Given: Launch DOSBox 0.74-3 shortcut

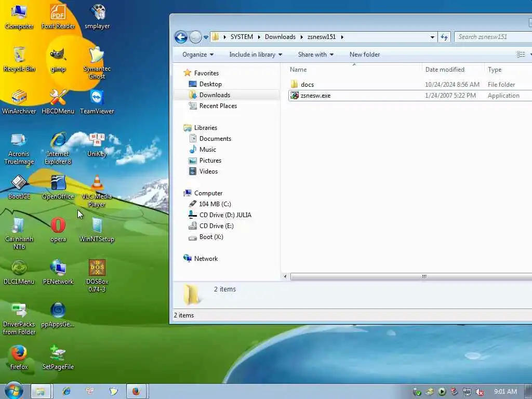Looking at the screenshot, I should (x=97, y=276).
